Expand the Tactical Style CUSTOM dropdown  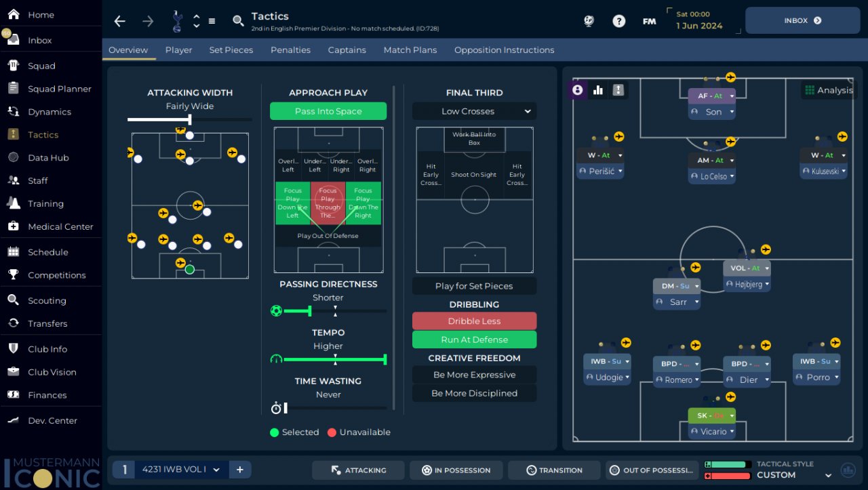pos(829,475)
